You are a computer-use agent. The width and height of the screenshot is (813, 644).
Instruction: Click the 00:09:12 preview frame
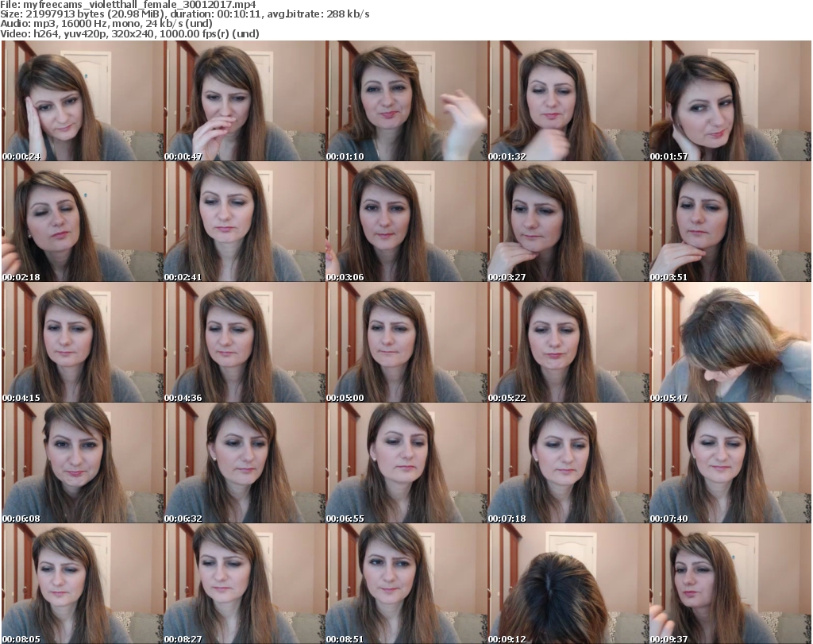[568, 584]
